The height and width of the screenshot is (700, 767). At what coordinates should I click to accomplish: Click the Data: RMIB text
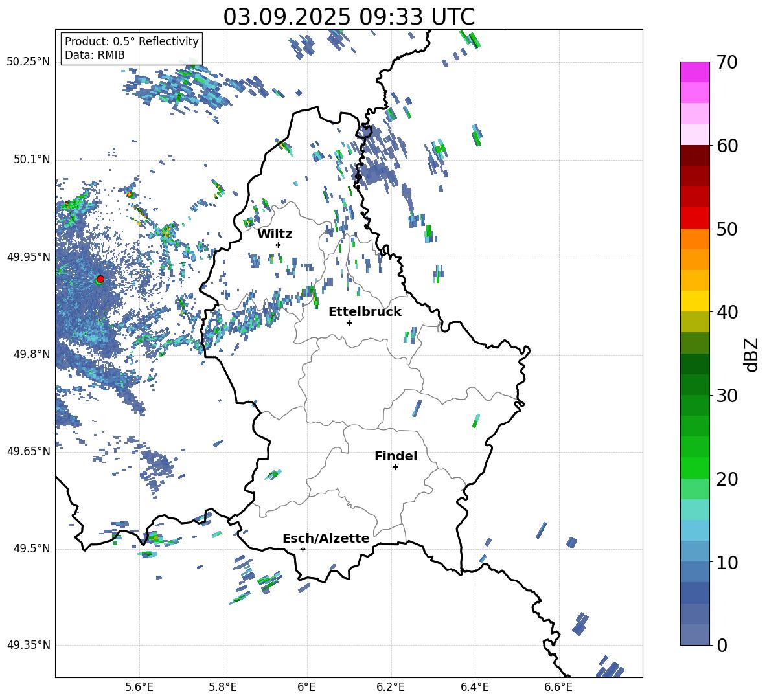(x=95, y=55)
